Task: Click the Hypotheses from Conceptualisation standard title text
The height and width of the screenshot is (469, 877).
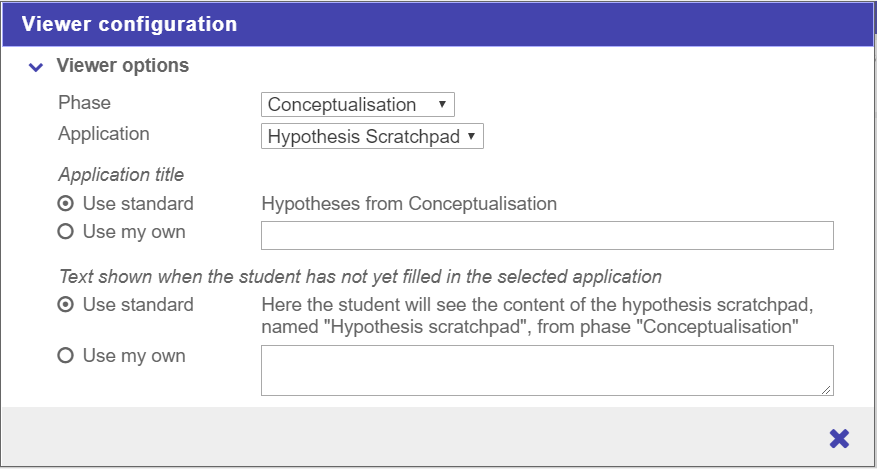Action: pos(409,204)
